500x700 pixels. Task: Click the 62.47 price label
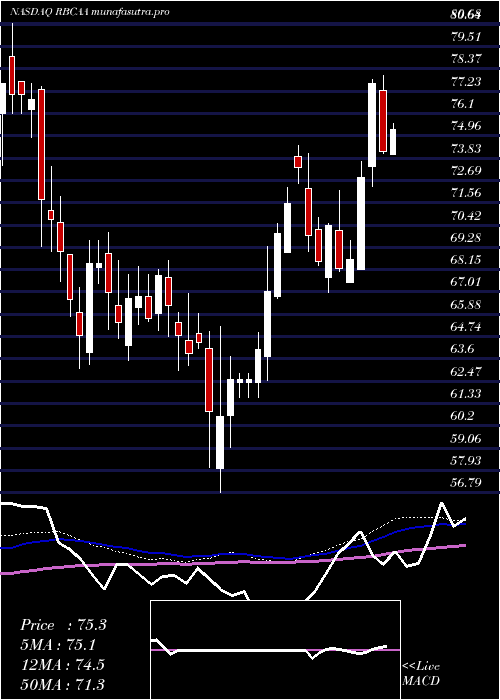(466, 371)
